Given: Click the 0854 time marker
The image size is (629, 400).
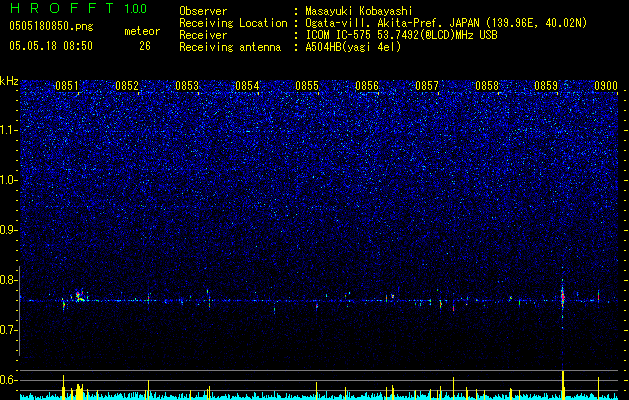Looking at the screenshot, I should tap(247, 86).
